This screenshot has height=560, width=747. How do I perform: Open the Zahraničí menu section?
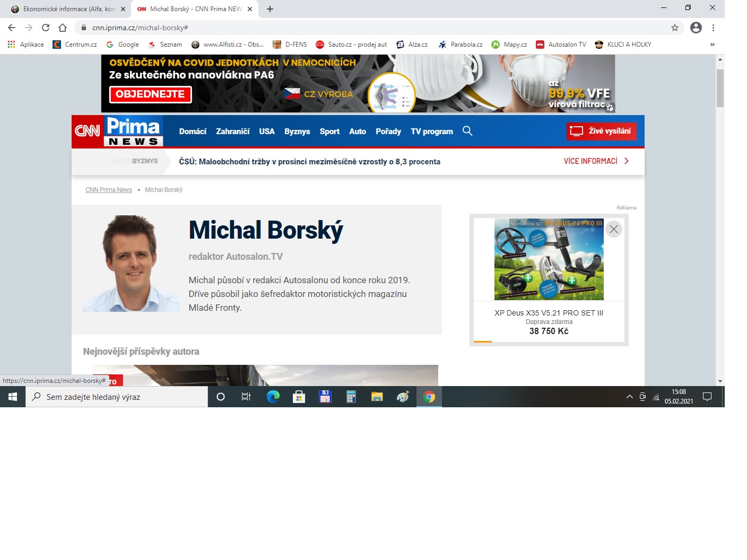[232, 132]
